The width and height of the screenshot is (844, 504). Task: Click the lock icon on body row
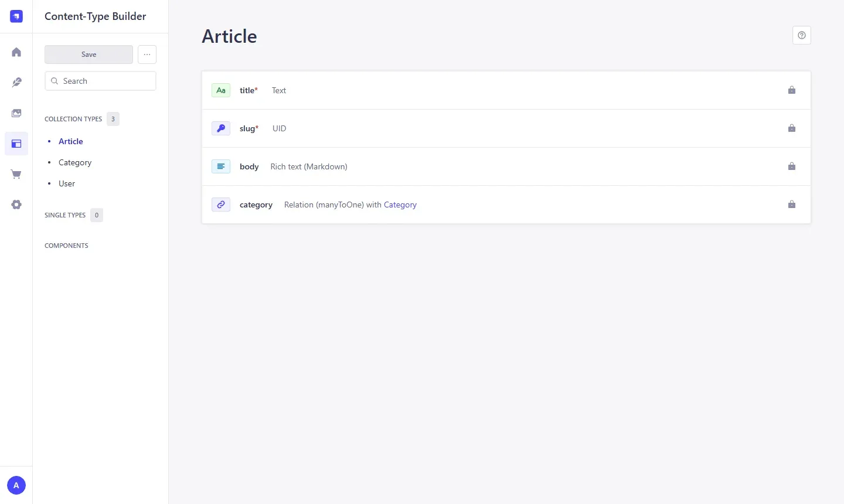[792, 166]
